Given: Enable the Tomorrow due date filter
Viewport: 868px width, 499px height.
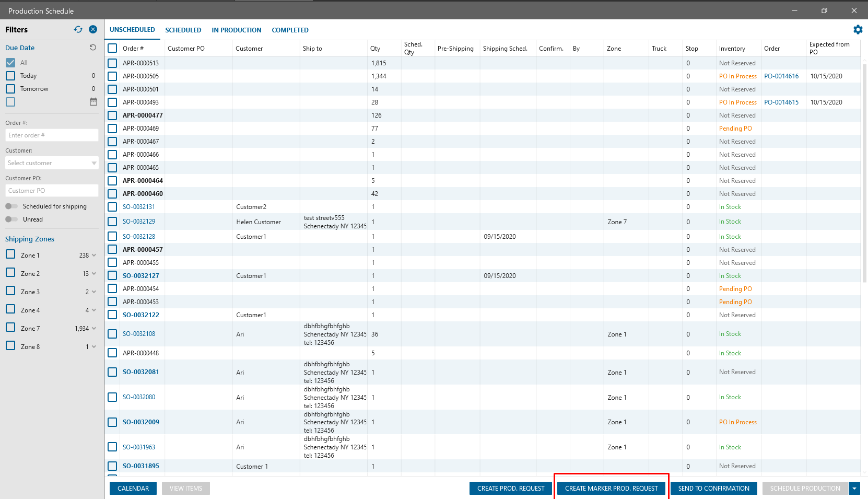Looking at the screenshot, I should (10, 89).
